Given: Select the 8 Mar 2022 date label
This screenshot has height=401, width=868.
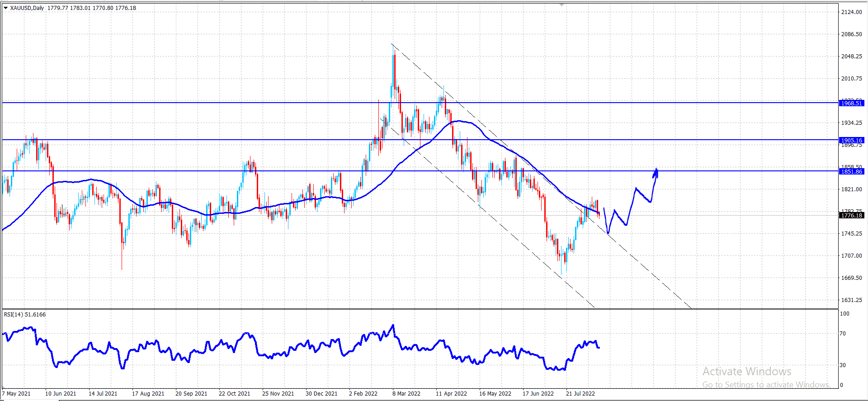Looking at the screenshot, I should [406, 393].
